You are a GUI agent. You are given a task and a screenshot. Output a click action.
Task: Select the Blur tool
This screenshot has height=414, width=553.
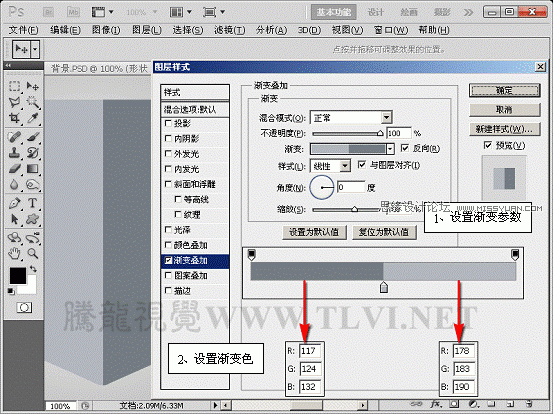(14, 184)
